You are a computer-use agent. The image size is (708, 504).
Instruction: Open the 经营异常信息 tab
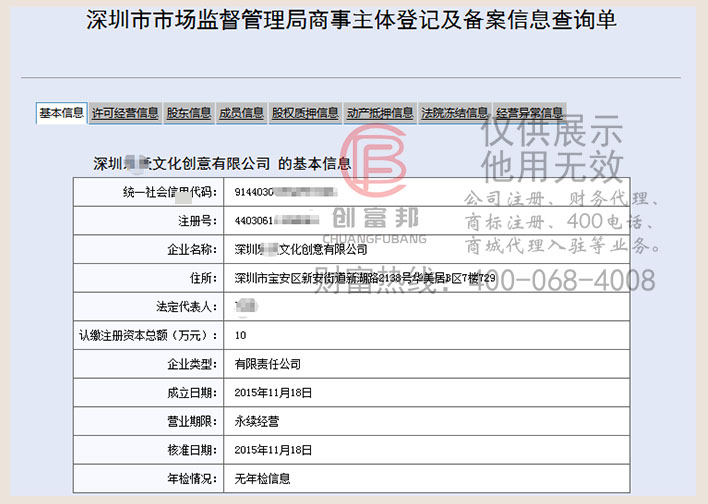click(530, 113)
